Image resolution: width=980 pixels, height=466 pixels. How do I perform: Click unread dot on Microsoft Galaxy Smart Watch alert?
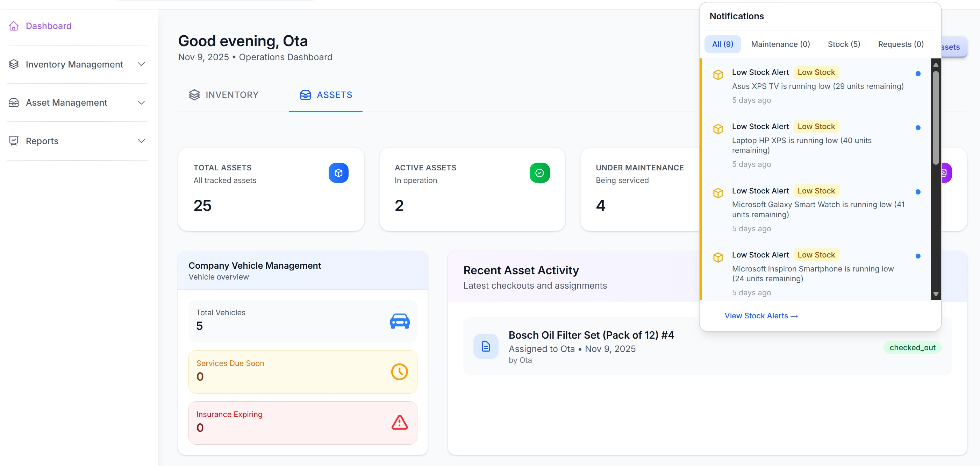point(918,192)
